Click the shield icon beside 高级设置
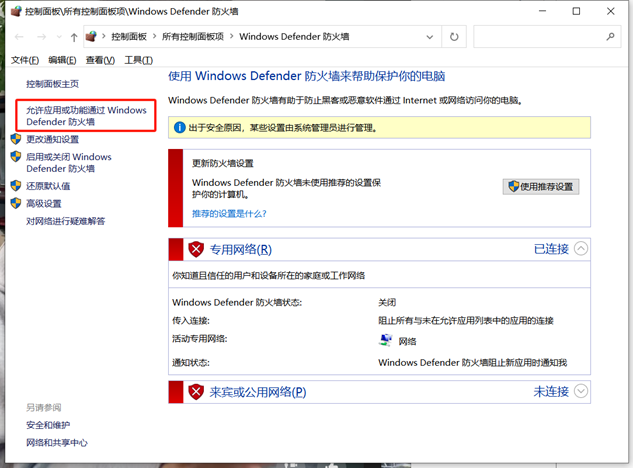The image size is (633, 468). coord(16,203)
